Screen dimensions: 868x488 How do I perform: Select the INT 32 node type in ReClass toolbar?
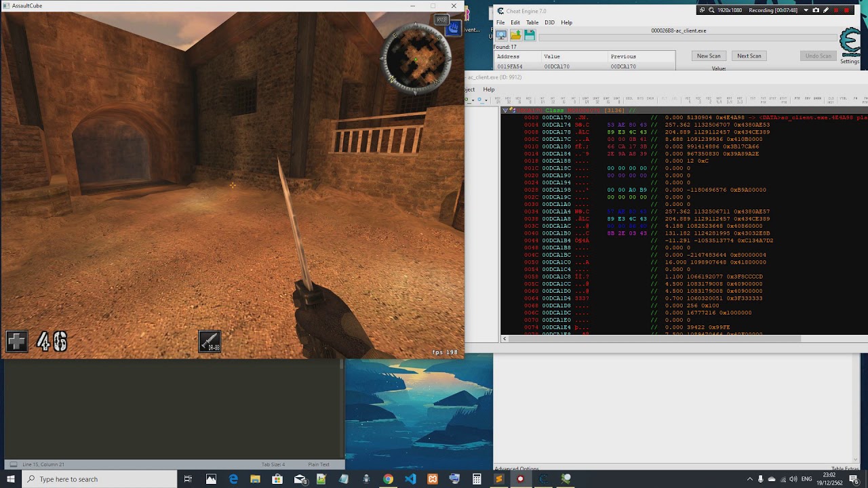[553, 100]
